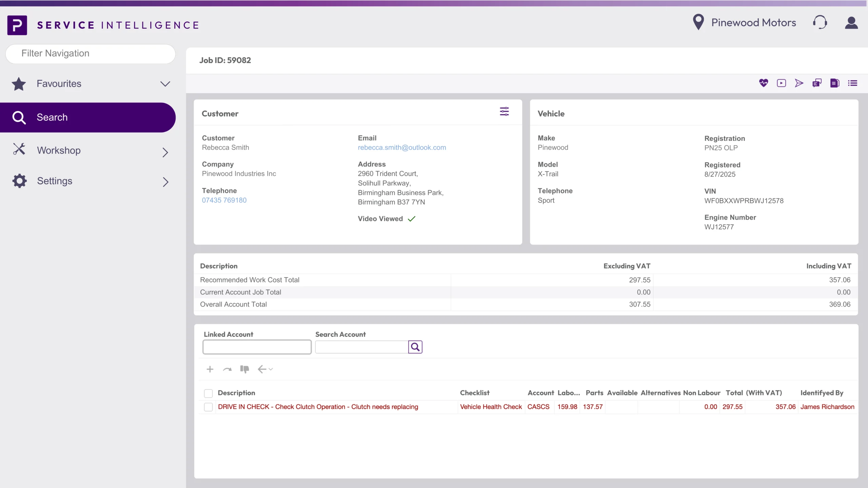Click the Pinewood P logo
The image size is (868, 488).
click(x=17, y=25)
